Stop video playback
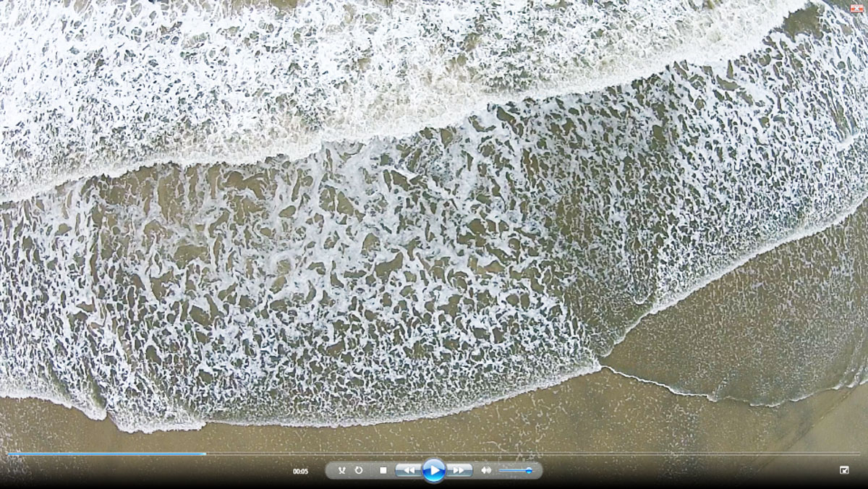The height and width of the screenshot is (489, 868). pos(383,470)
